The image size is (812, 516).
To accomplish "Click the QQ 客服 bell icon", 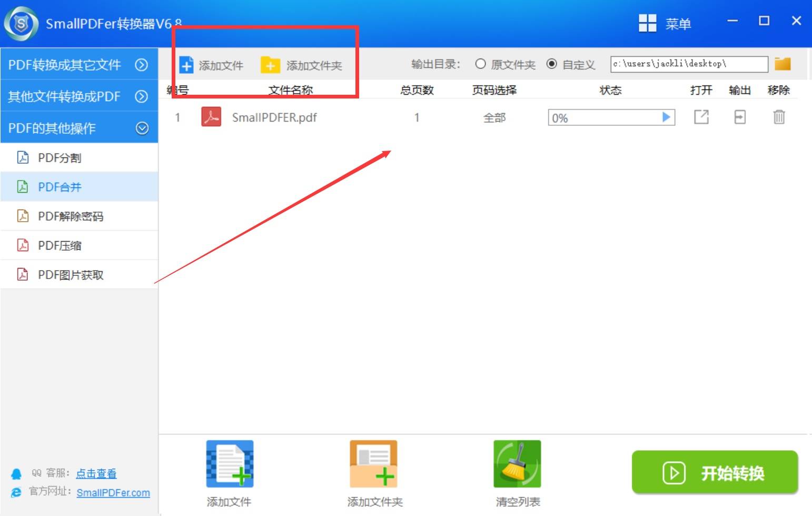I will (16, 474).
